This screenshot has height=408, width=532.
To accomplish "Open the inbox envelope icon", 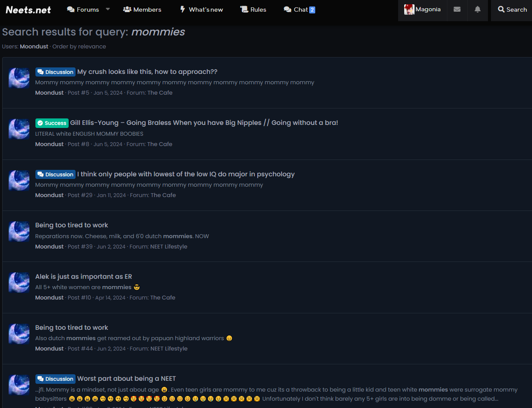I will pos(457,10).
